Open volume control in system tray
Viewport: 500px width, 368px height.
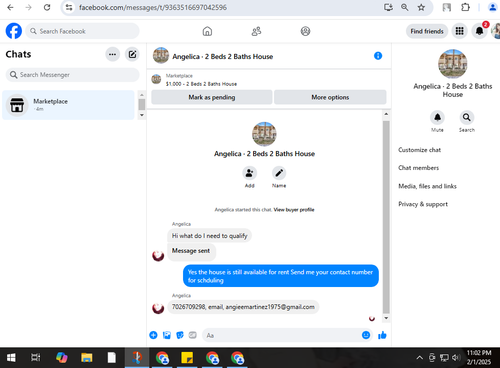456,358
